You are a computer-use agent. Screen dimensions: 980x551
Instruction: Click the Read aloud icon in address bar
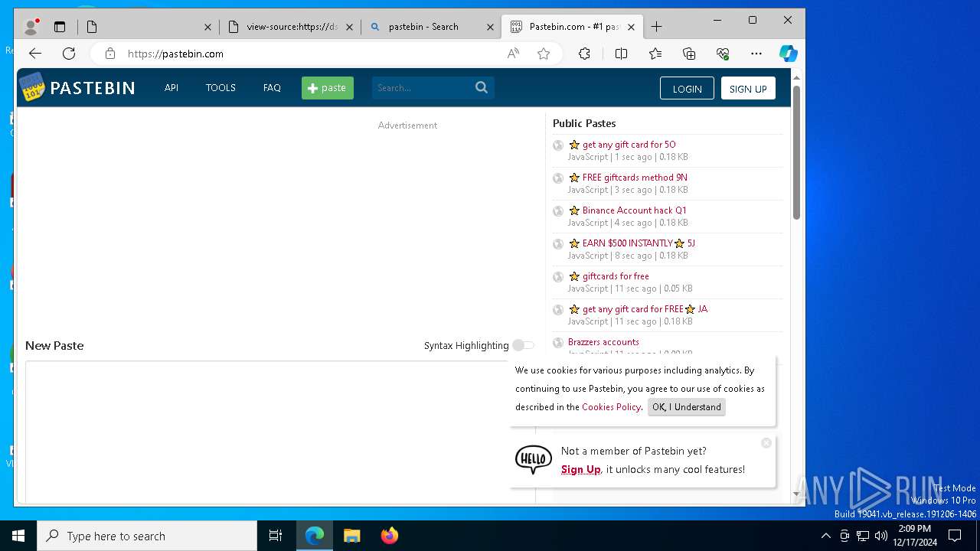[x=513, y=54]
